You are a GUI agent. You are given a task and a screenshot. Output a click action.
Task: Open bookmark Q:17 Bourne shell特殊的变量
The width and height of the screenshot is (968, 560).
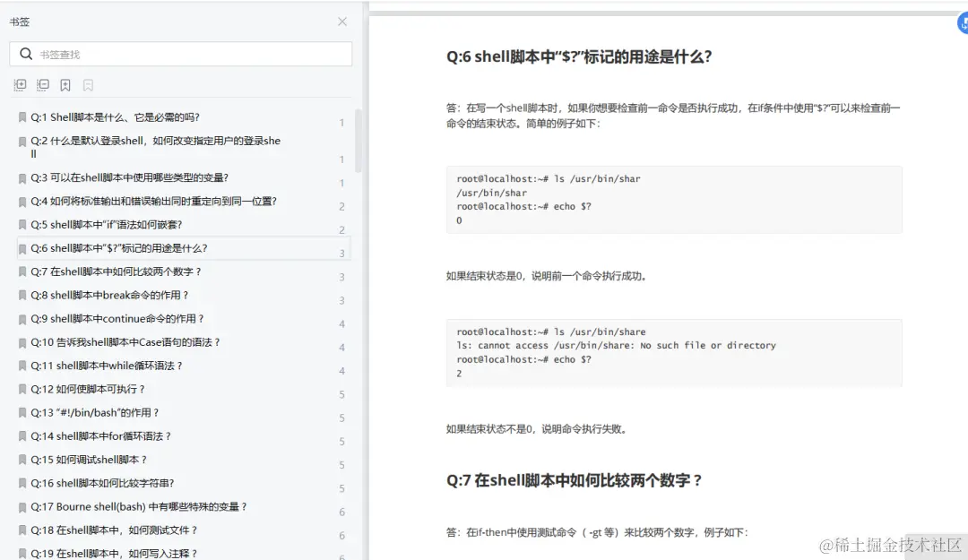139,506
